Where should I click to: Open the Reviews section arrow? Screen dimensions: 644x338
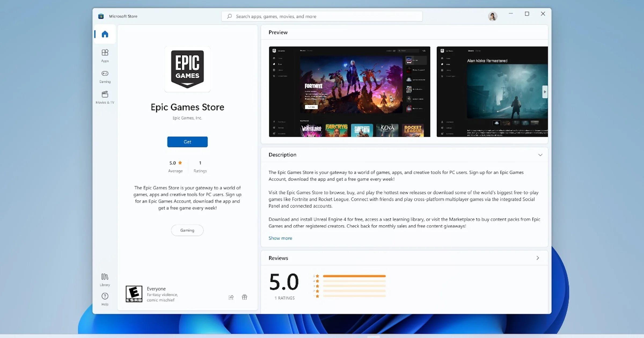pyautogui.click(x=538, y=258)
